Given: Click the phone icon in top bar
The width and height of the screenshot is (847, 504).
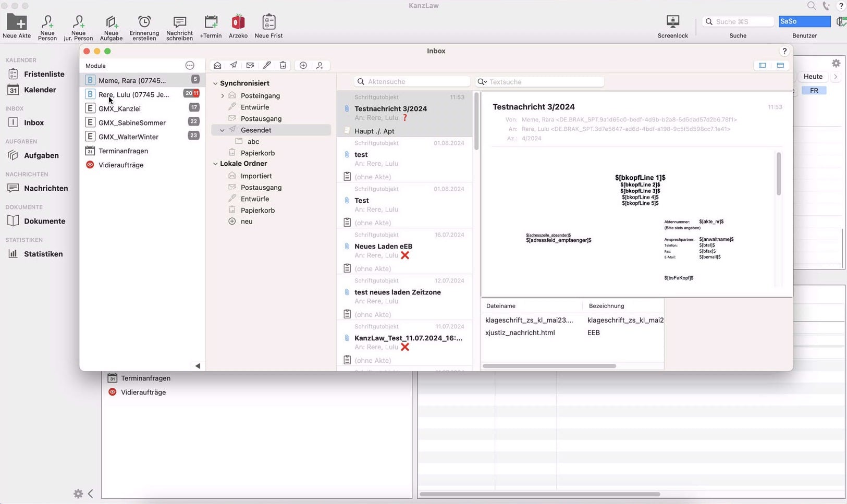Looking at the screenshot, I should (826, 6).
